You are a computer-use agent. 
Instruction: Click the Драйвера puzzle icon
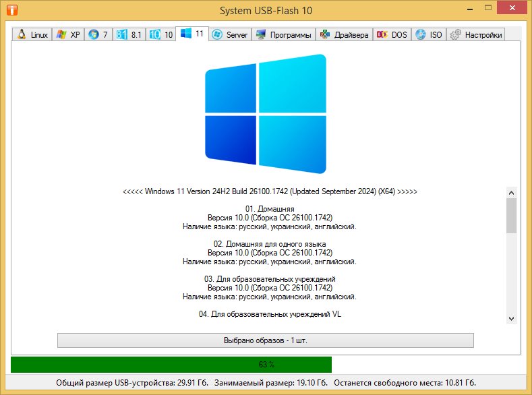click(x=324, y=35)
